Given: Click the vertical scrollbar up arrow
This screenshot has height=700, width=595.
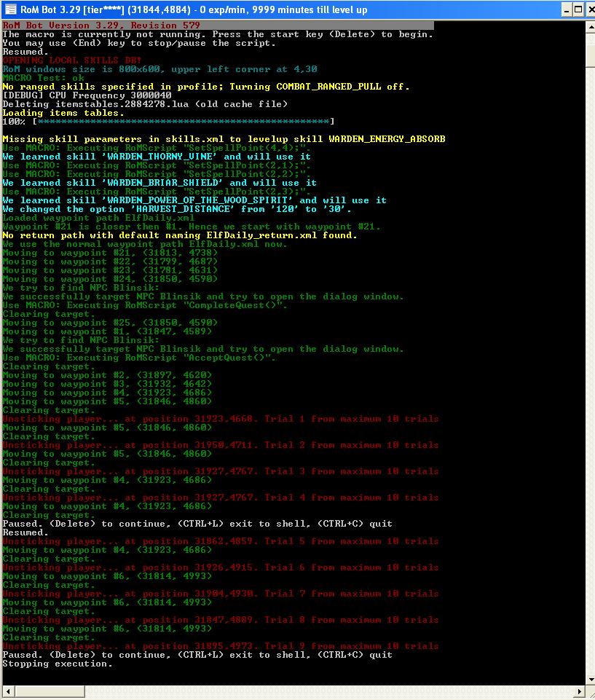Looking at the screenshot, I should click(x=590, y=27).
